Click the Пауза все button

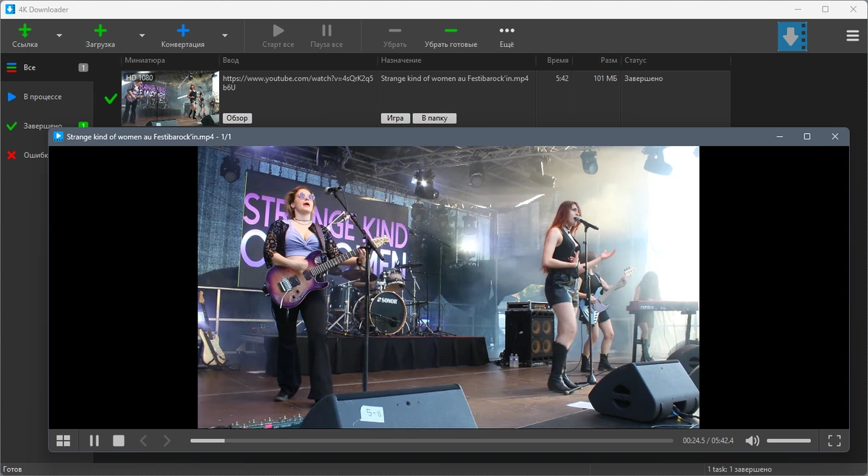click(326, 35)
